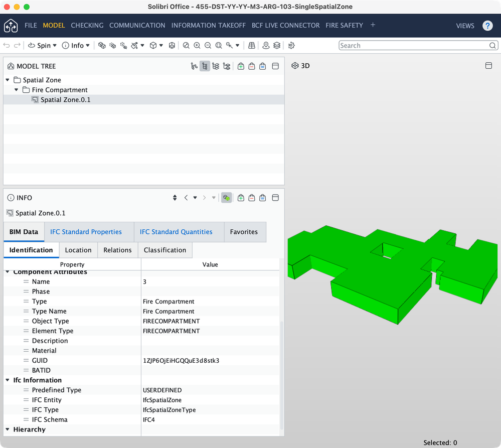
Task: Click the cube view orientation icon
Action: (x=153, y=45)
